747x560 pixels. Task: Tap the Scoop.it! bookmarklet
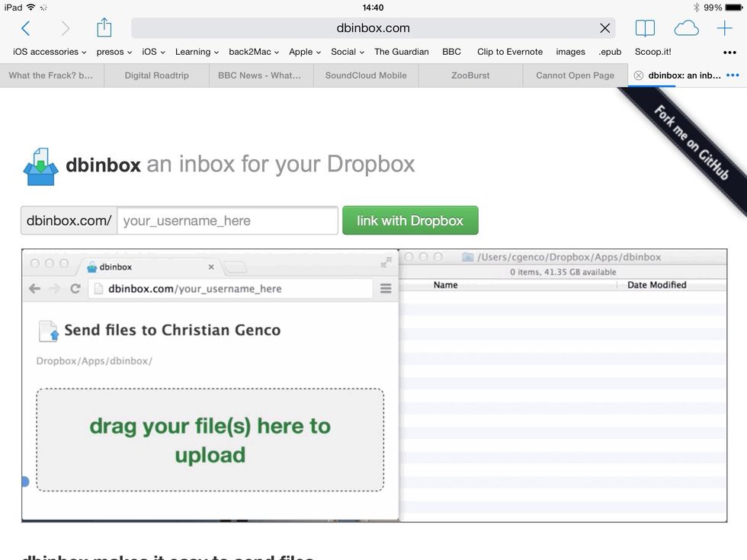click(x=652, y=52)
